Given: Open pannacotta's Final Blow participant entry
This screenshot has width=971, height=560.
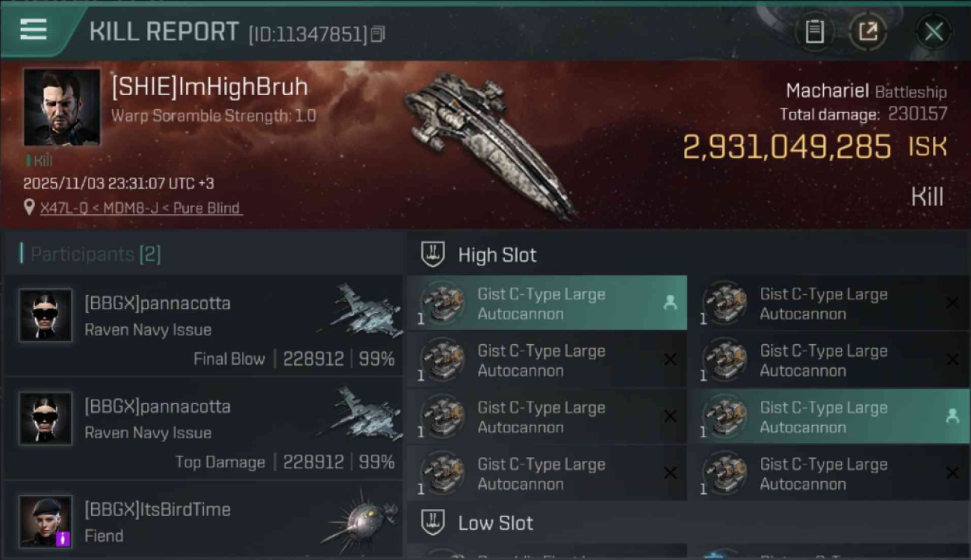Looking at the screenshot, I should [x=203, y=326].
